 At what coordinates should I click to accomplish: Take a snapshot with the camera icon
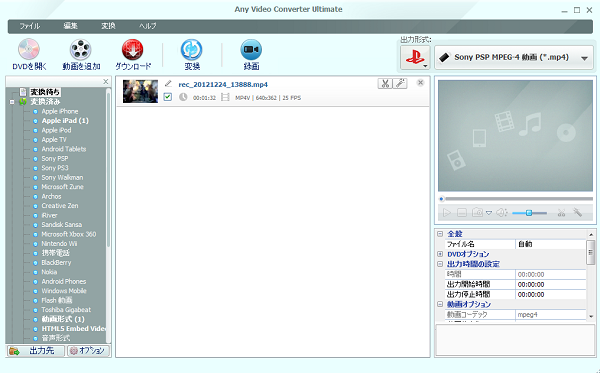pyautogui.click(x=477, y=212)
